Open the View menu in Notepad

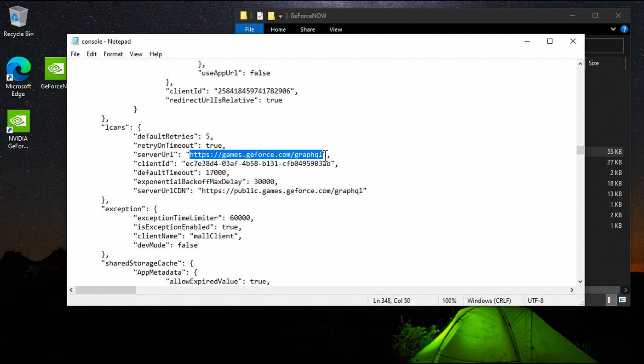136,54
